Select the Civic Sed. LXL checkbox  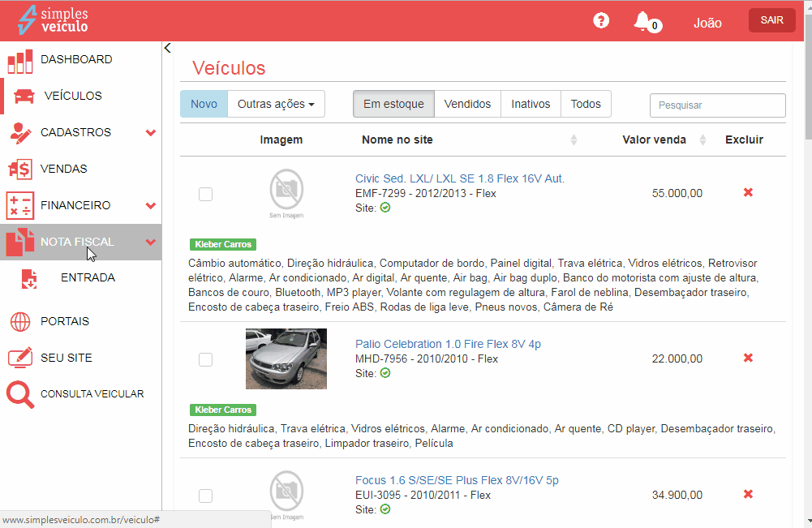206,194
